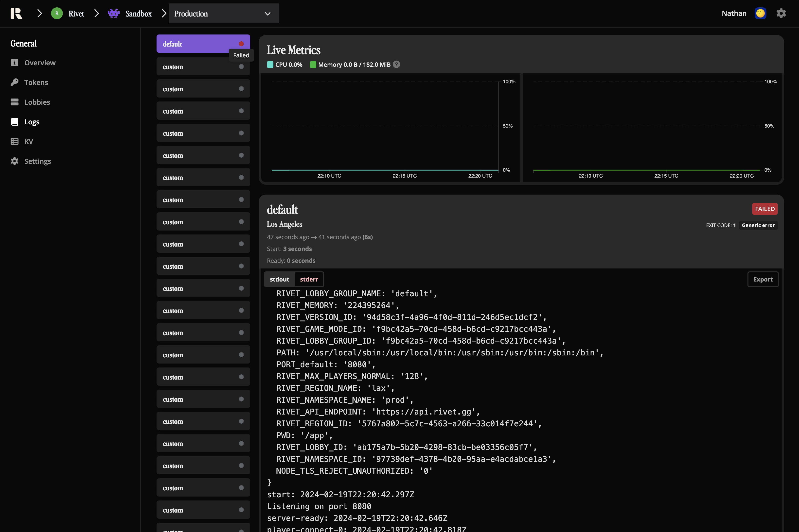Image resolution: width=799 pixels, height=532 pixels.
Task: Click the red Failed status dot on default lobby
Action: pos(241,43)
